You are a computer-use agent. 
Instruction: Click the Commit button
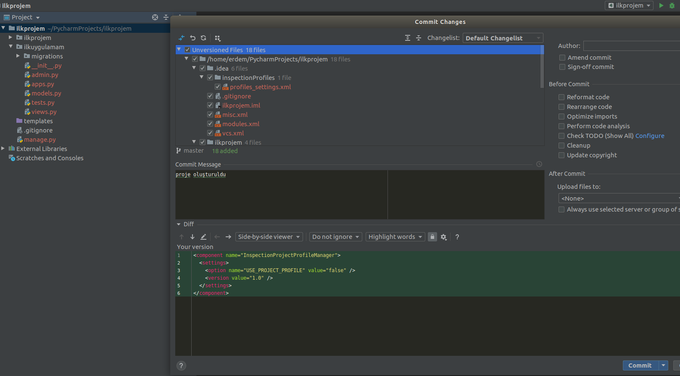pyautogui.click(x=640, y=366)
